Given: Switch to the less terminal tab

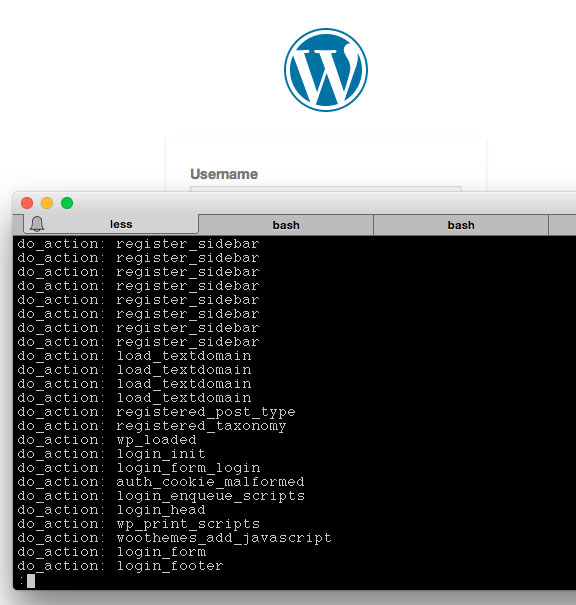Looking at the screenshot, I should click(111, 224).
